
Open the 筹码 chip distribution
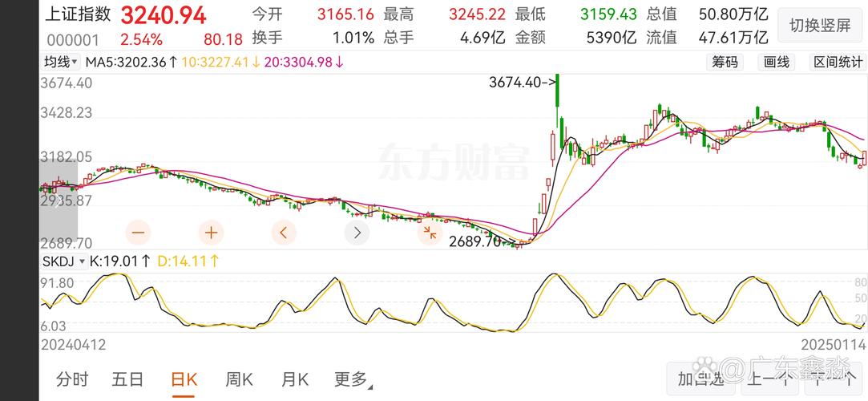[725, 62]
